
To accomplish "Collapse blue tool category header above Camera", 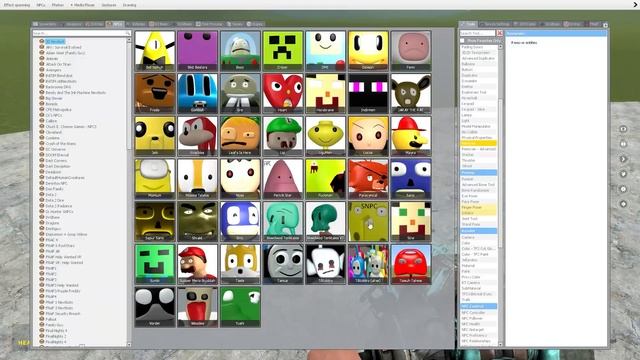I will (x=478, y=231).
